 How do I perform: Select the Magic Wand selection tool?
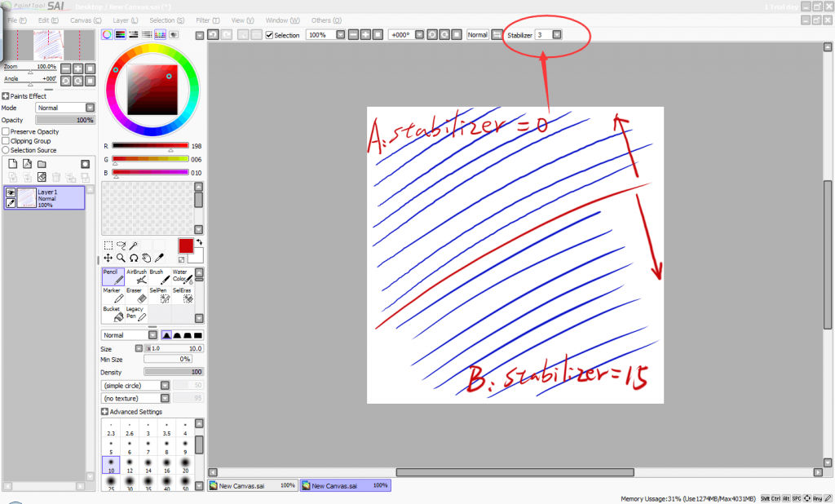[x=135, y=245]
